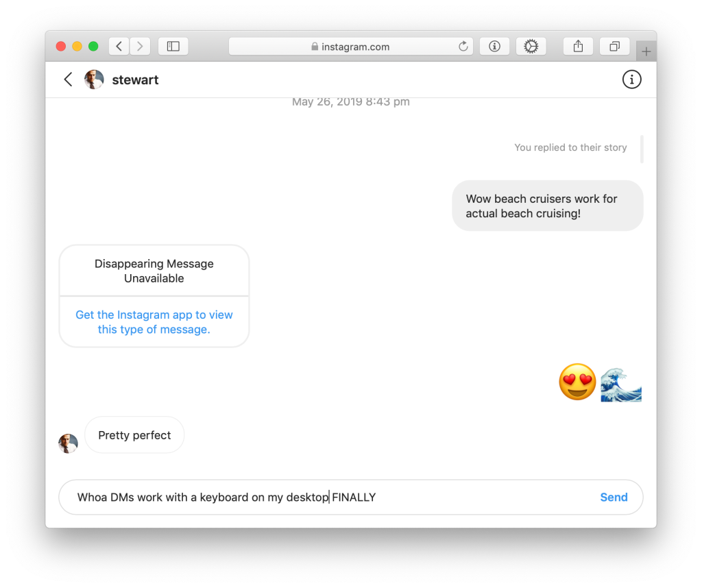Go forward in Safari browser history
This screenshot has height=588, width=702.
pyautogui.click(x=140, y=46)
